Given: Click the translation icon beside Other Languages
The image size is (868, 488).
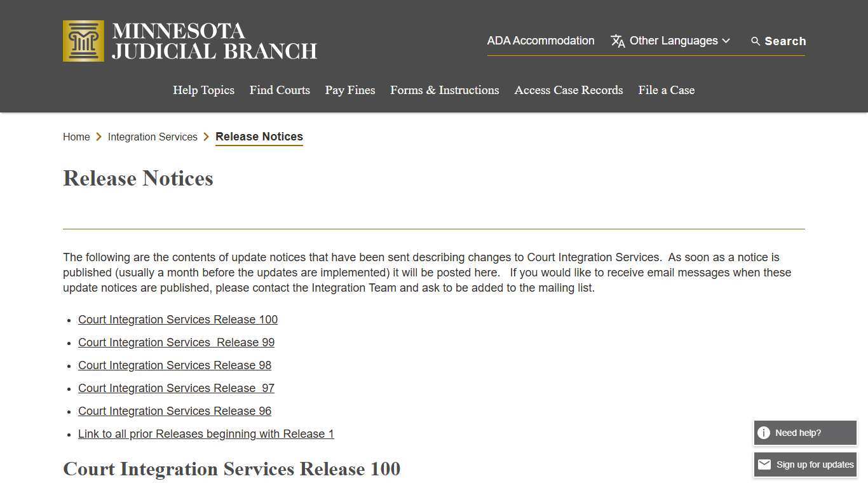Looking at the screenshot, I should 617,41.
